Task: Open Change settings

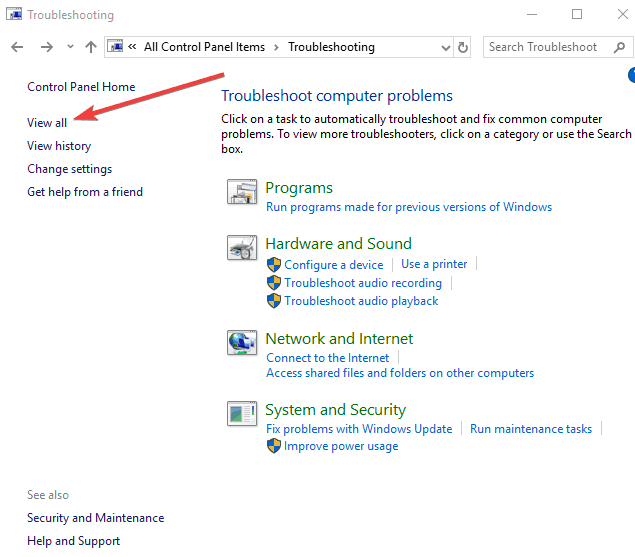Action: [x=70, y=169]
